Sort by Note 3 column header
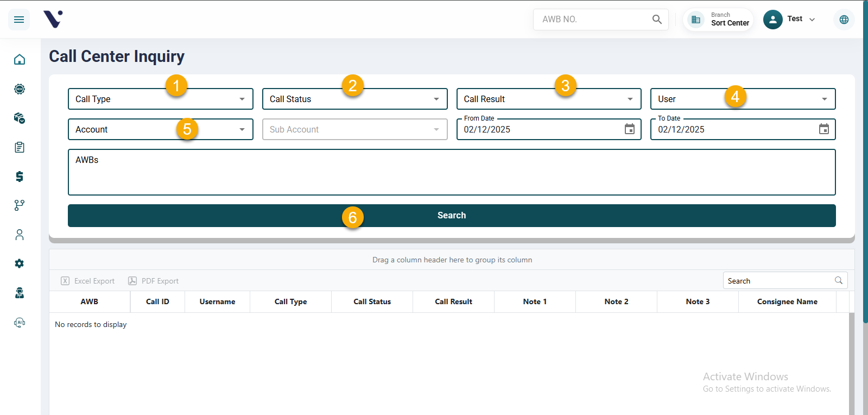 coord(698,301)
